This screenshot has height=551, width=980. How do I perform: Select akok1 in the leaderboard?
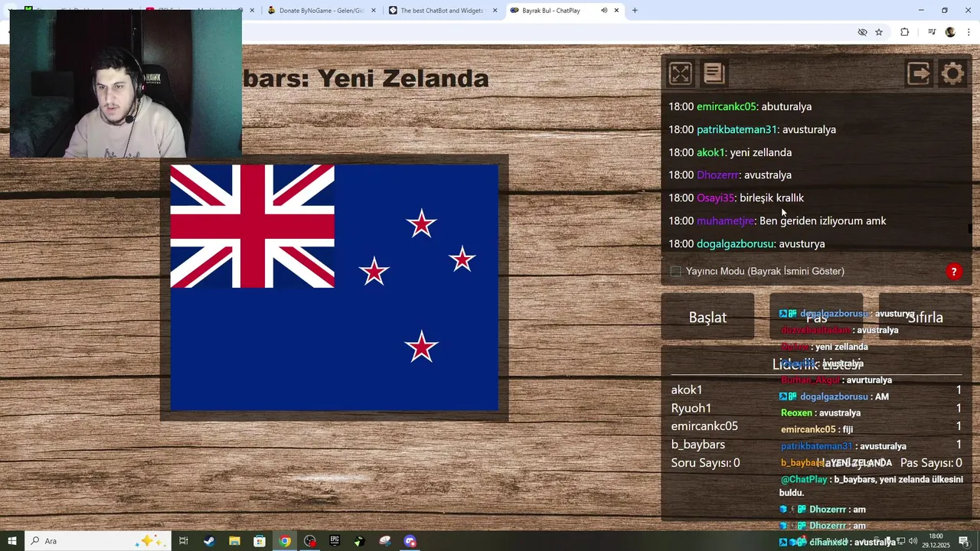(687, 390)
